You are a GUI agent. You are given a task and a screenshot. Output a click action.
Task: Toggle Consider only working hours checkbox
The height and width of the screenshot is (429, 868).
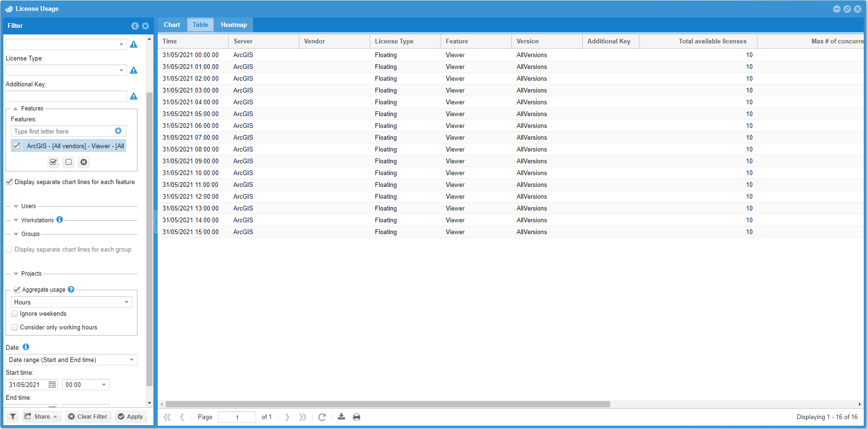15,328
